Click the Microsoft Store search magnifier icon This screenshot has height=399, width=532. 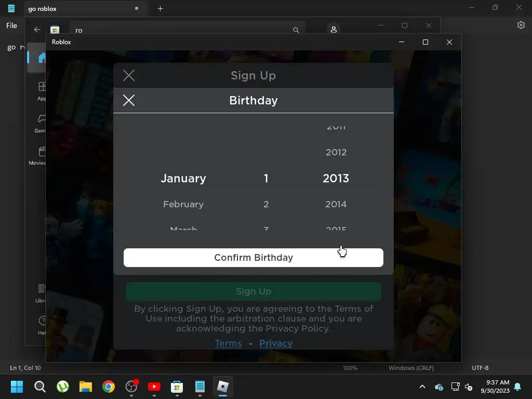pos(296,30)
